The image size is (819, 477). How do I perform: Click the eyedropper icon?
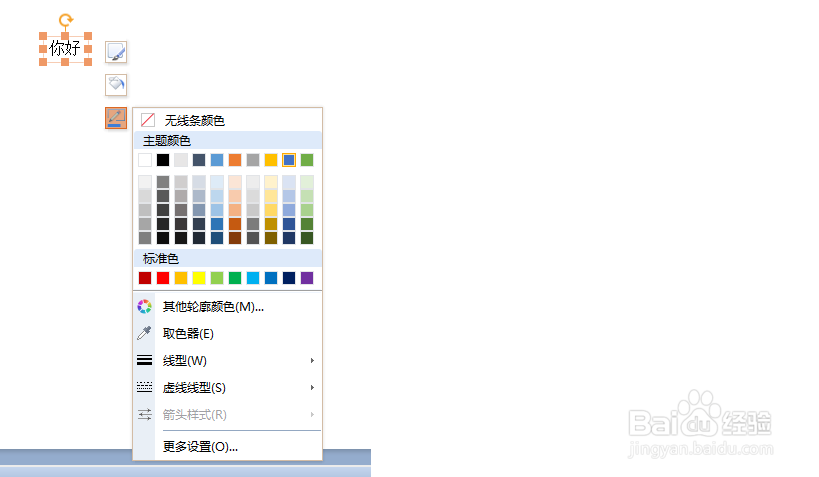(145, 333)
